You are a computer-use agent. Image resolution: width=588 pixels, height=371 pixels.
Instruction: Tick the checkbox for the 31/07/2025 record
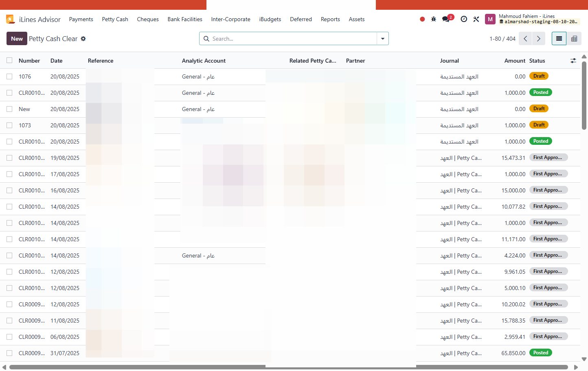point(9,353)
